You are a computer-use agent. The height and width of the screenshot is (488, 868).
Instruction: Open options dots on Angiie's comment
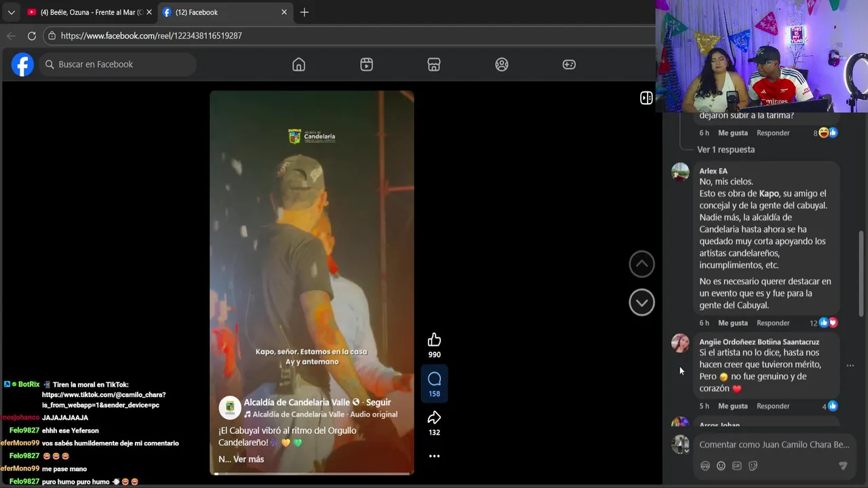(850, 365)
